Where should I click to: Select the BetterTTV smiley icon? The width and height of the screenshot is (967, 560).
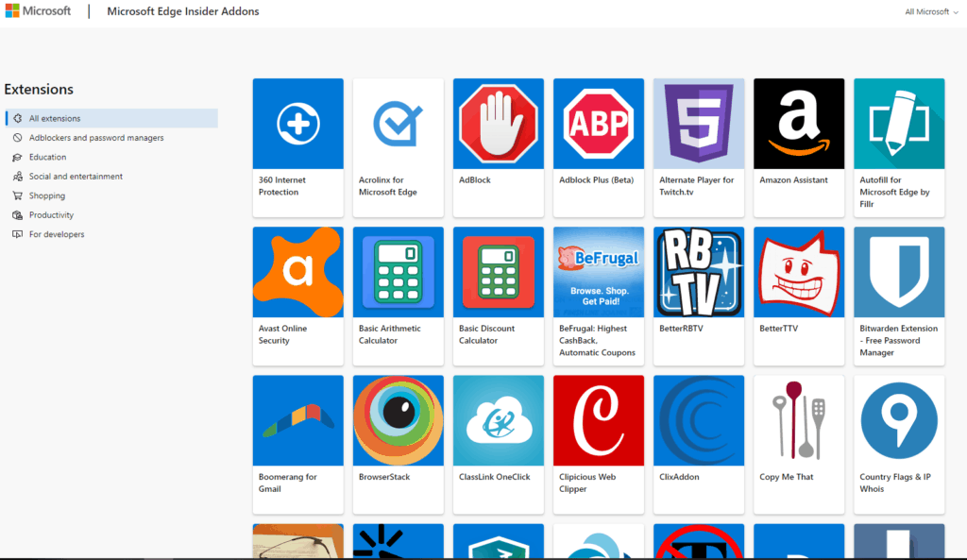coord(799,272)
